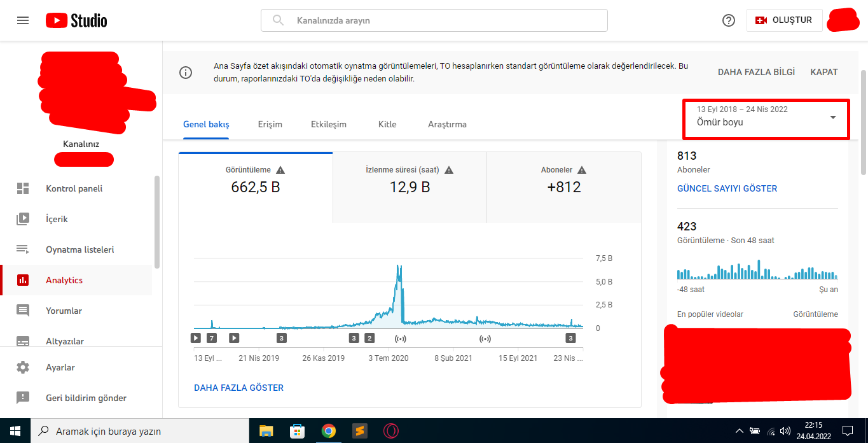Click the İçerik content icon in sidebar
This screenshot has width=868, height=443.
(23, 219)
